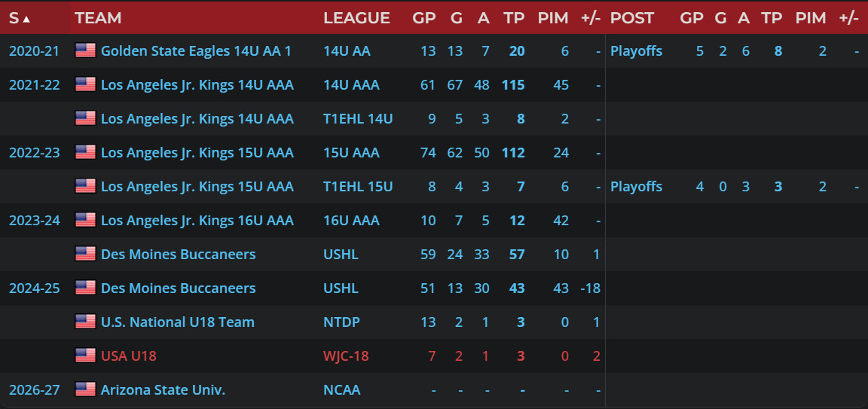Screen dimensions: 868x409
Task: Select the USA U18 team link
Action: (128, 356)
